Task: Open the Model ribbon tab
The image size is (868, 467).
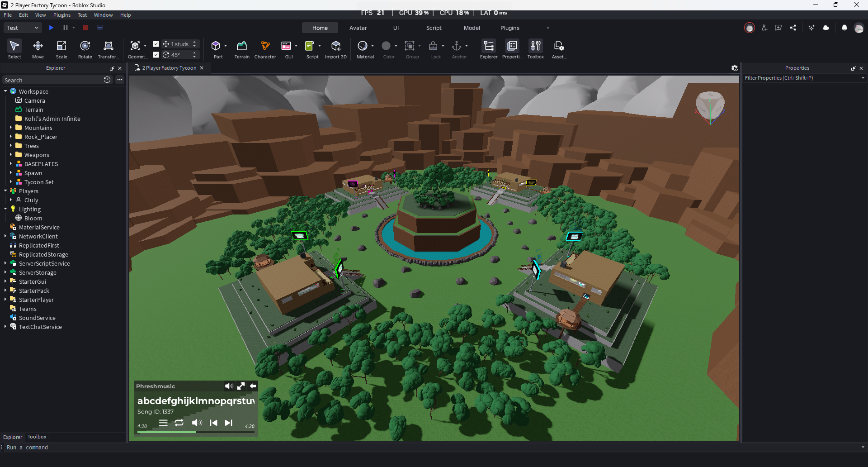Action: coord(472,28)
